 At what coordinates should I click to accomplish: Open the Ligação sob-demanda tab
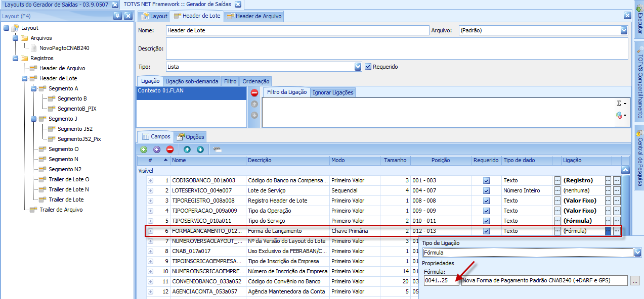(x=192, y=81)
